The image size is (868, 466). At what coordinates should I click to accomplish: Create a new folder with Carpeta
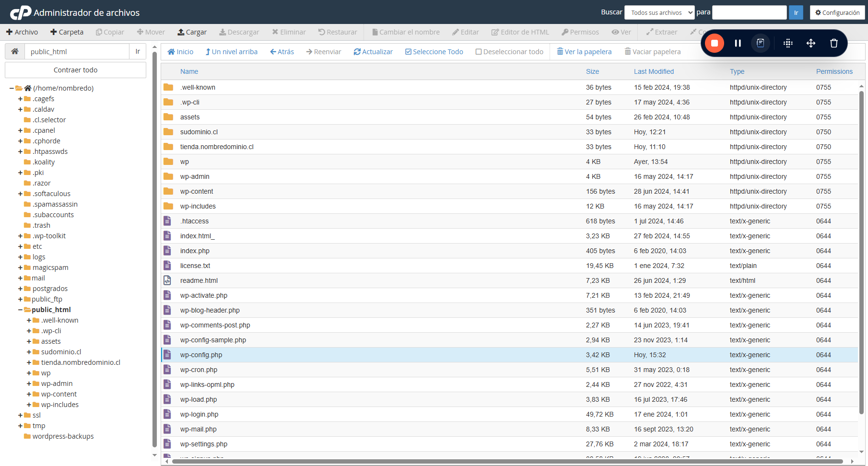pyautogui.click(x=67, y=32)
